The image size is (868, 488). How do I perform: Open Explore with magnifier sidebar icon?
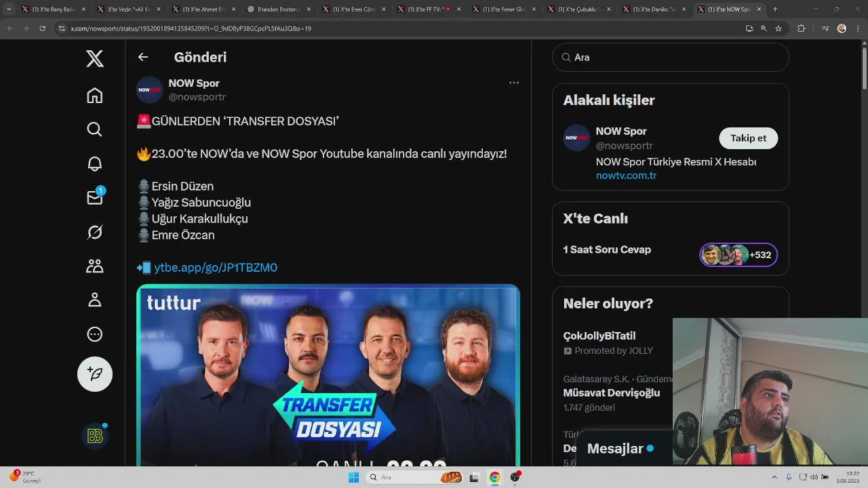95,129
